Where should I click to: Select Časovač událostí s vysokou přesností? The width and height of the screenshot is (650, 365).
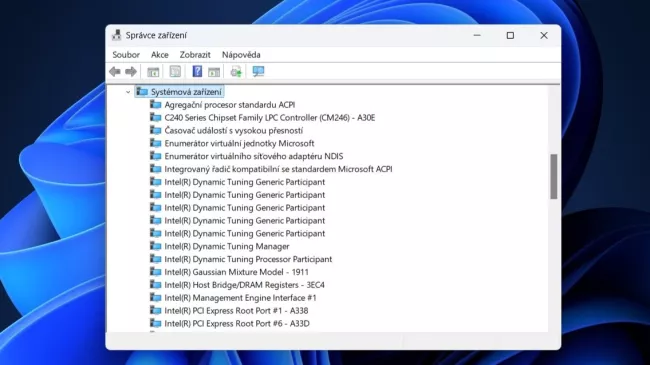pos(234,131)
